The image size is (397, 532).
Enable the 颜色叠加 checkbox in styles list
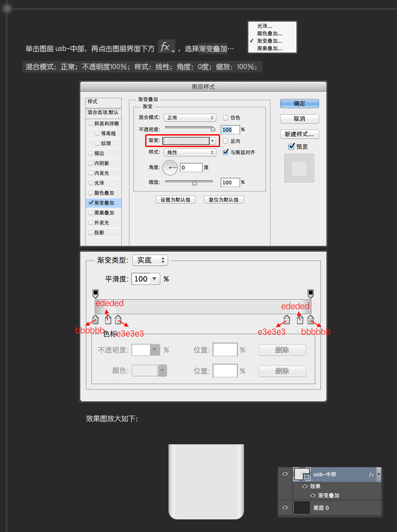tap(91, 193)
